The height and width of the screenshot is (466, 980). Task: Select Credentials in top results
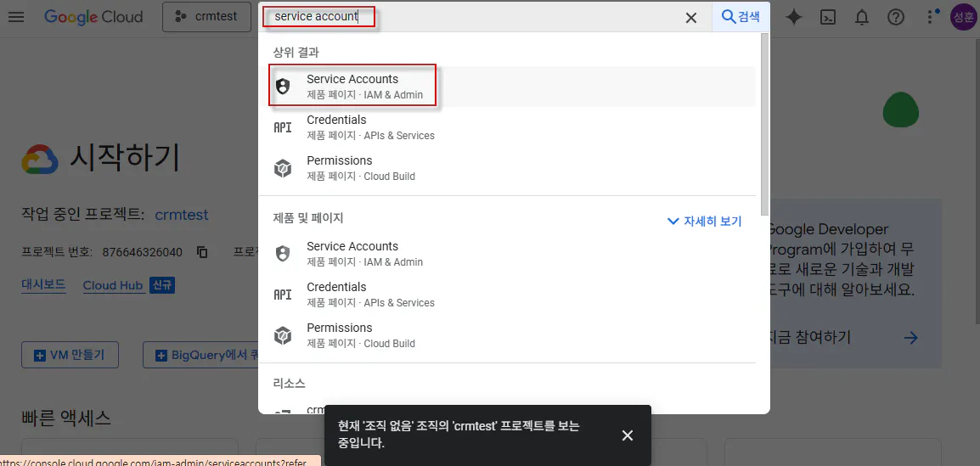(x=506, y=126)
